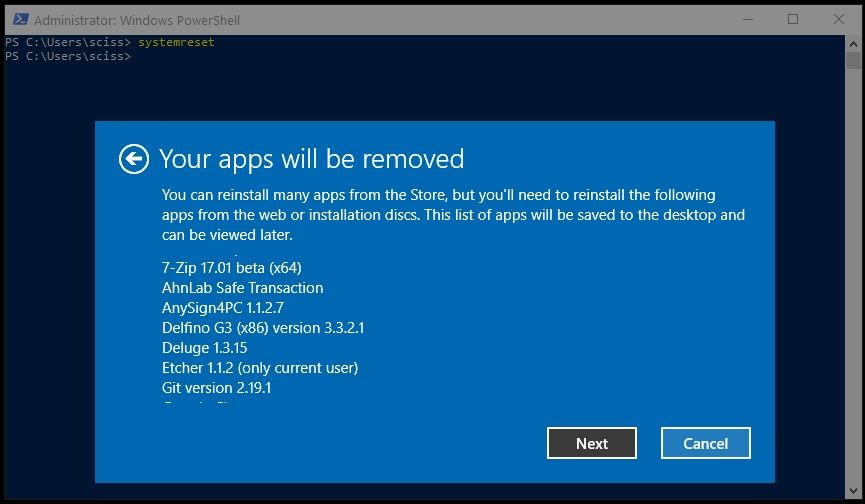Select the AhnLab Safe Transaction entry
Image resolution: width=865 pixels, height=504 pixels.
242,288
